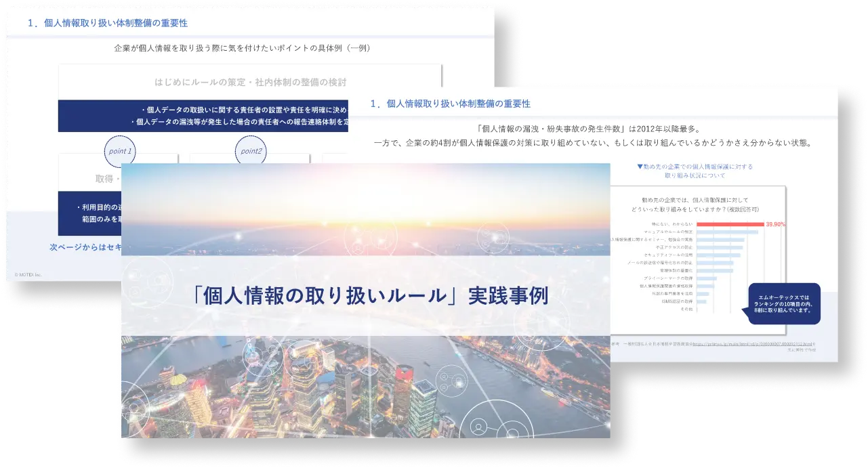Click the red 39.90% chart bar
The height and width of the screenshot is (468, 868).
tap(730, 224)
